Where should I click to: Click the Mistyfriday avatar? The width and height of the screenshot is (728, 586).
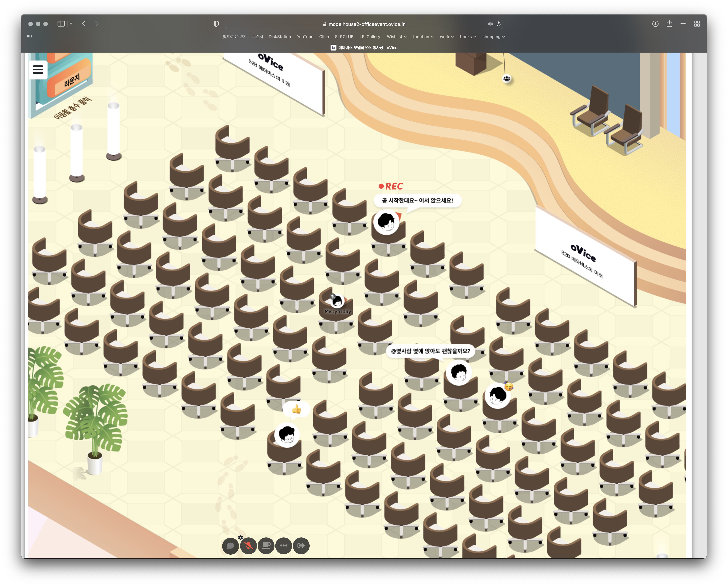337,301
